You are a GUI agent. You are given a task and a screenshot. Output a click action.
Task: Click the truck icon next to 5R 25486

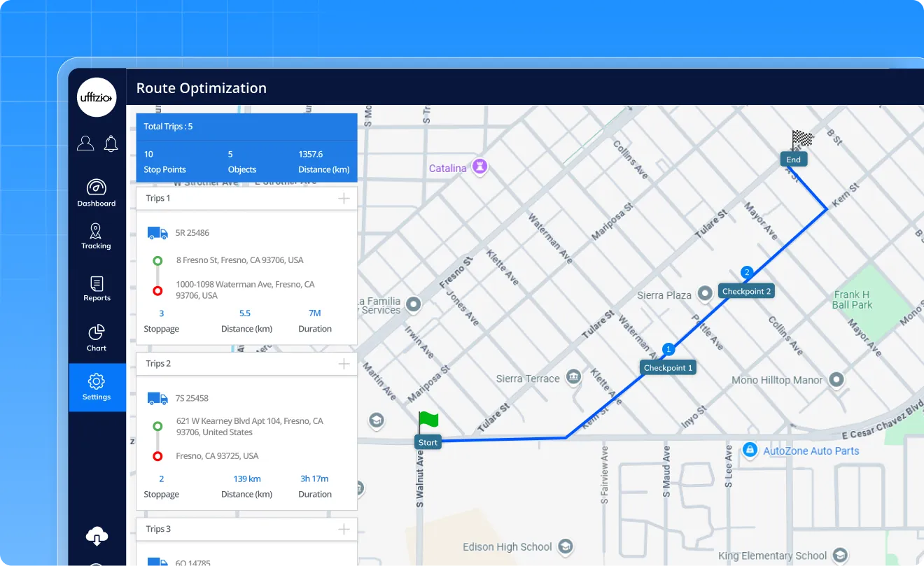pyautogui.click(x=156, y=232)
